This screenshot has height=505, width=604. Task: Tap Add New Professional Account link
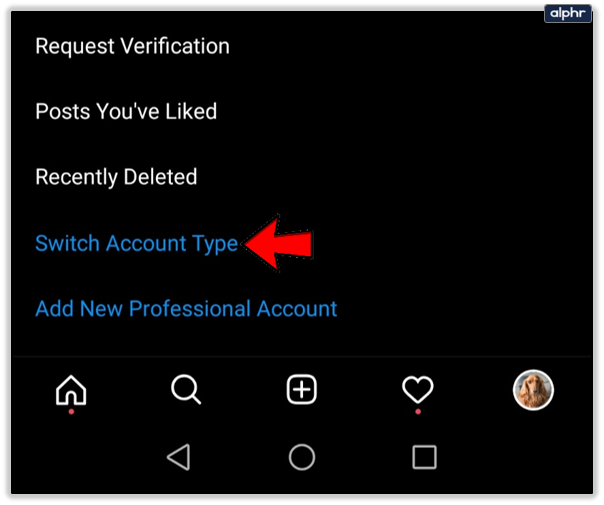coord(186,309)
